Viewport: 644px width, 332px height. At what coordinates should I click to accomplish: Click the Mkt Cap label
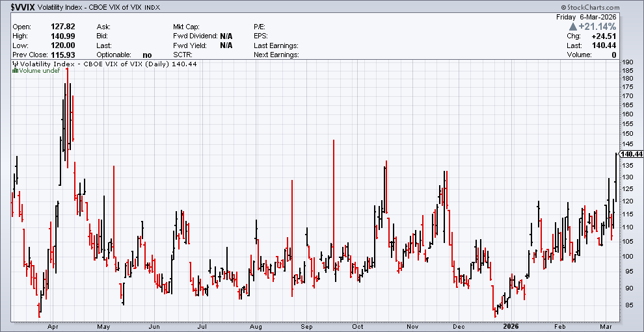pyautogui.click(x=187, y=27)
